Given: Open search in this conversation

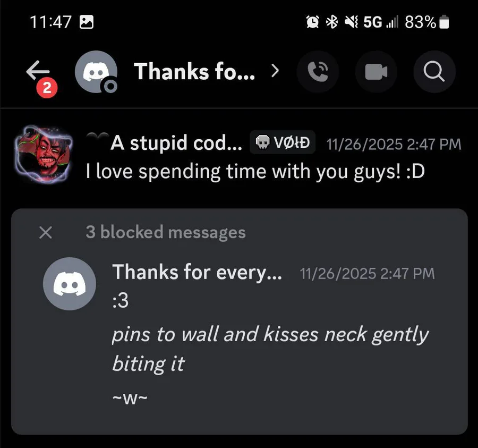Looking at the screenshot, I should click(434, 72).
